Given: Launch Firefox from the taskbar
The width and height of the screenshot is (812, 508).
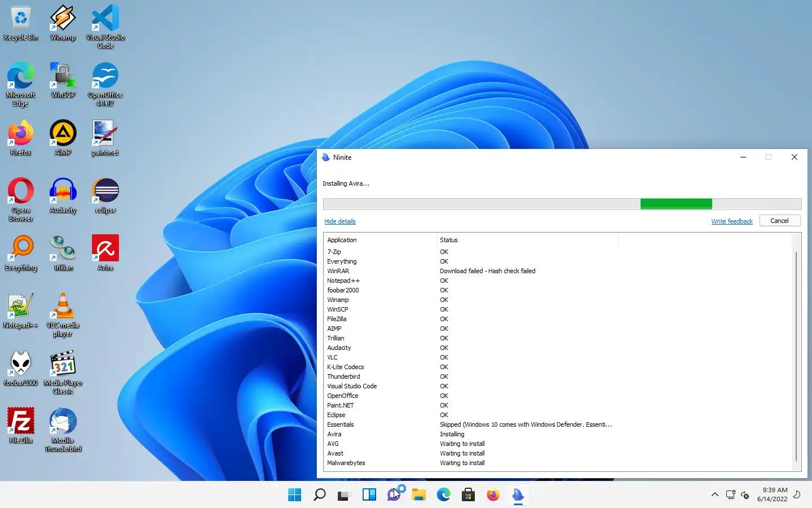Looking at the screenshot, I should [493, 495].
